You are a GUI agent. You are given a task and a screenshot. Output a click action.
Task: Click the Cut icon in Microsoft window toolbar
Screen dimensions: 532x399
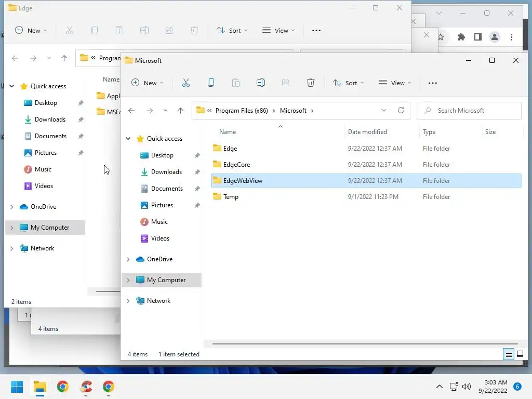point(185,83)
